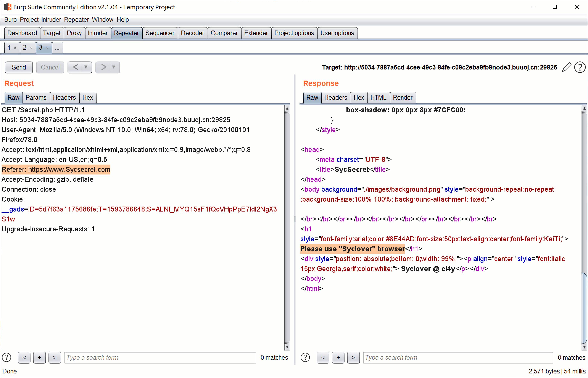Open the new Repeater tab options (...)

click(x=57, y=48)
